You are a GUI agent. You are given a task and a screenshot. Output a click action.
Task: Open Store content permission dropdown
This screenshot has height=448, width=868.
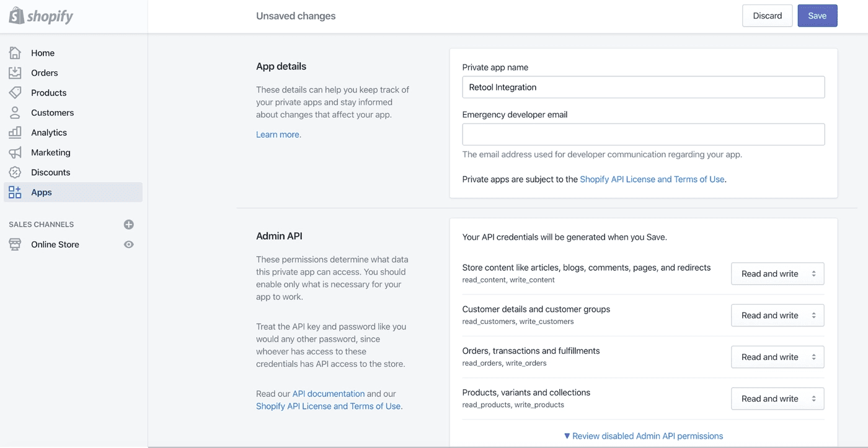click(x=777, y=274)
